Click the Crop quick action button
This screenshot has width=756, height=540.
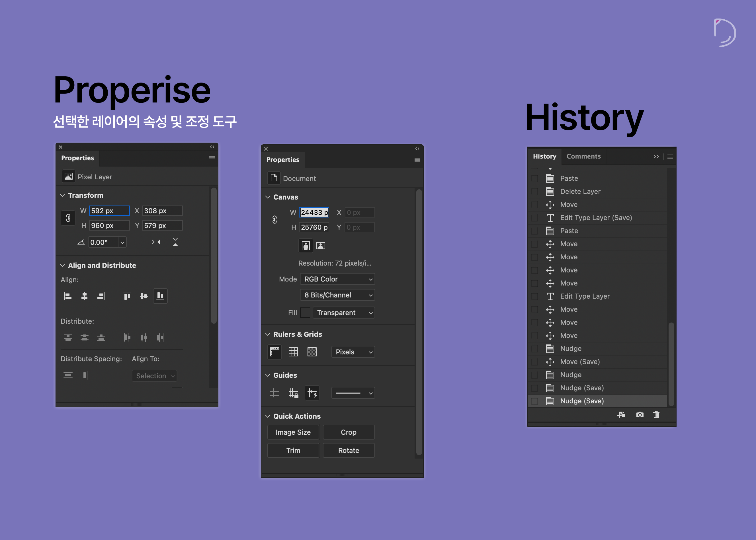pyautogui.click(x=348, y=432)
